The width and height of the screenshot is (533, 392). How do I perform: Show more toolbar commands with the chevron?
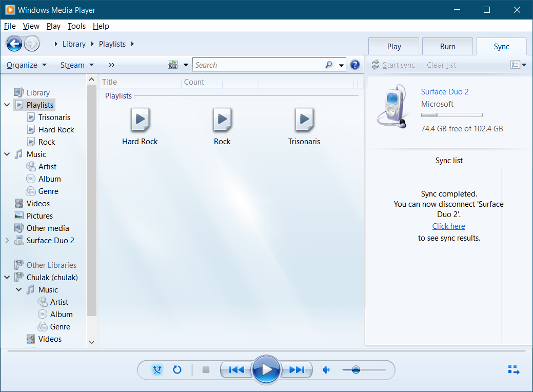[111, 65]
